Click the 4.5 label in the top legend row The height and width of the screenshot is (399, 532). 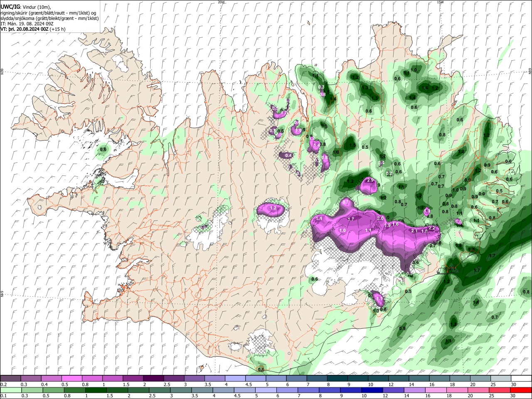(x=249, y=384)
